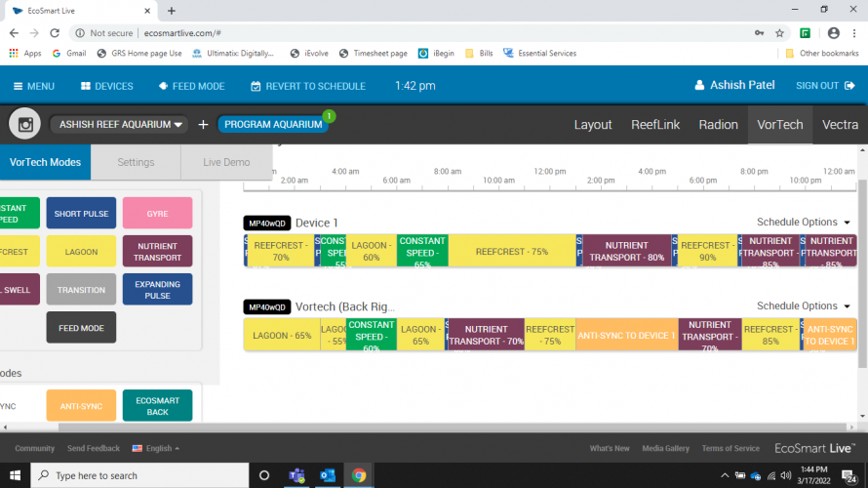Click the green notification badge on Program Aquarium
Viewport: 868px width, 488px height.
tap(329, 116)
